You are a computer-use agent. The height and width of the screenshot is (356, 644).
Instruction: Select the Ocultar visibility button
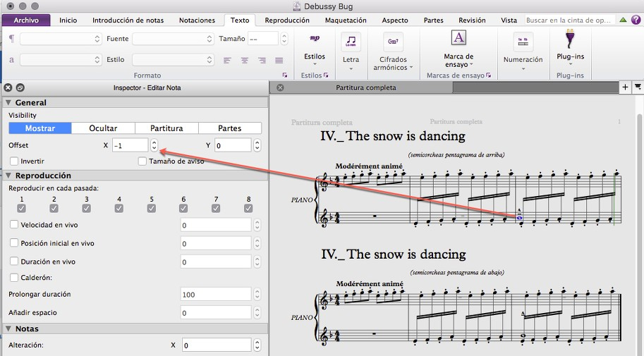pyautogui.click(x=103, y=128)
